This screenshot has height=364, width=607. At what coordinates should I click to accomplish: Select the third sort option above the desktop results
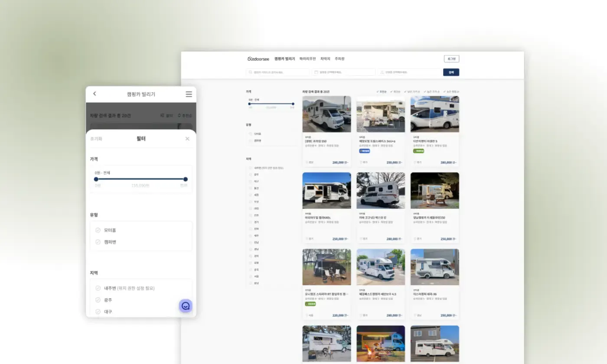point(412,92)
